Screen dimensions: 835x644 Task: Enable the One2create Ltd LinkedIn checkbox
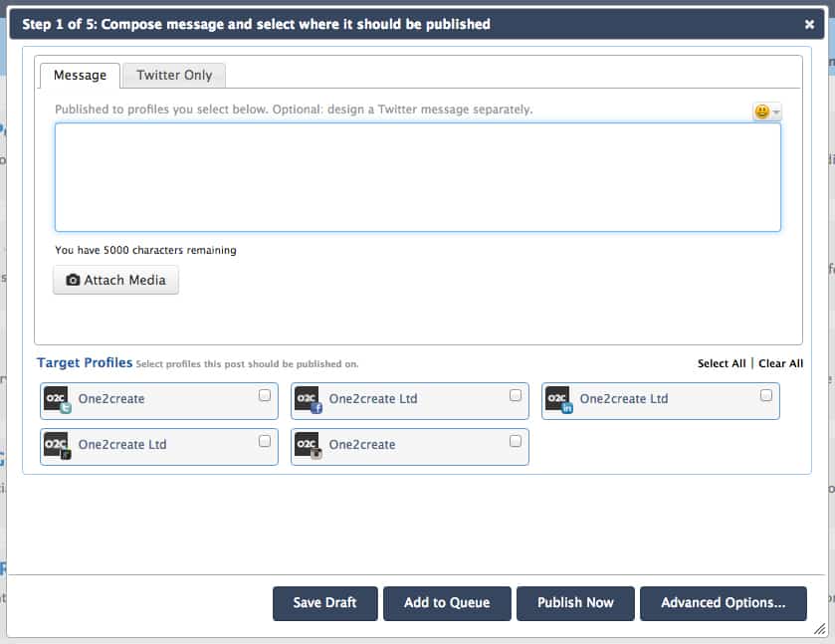pos(766,394)
